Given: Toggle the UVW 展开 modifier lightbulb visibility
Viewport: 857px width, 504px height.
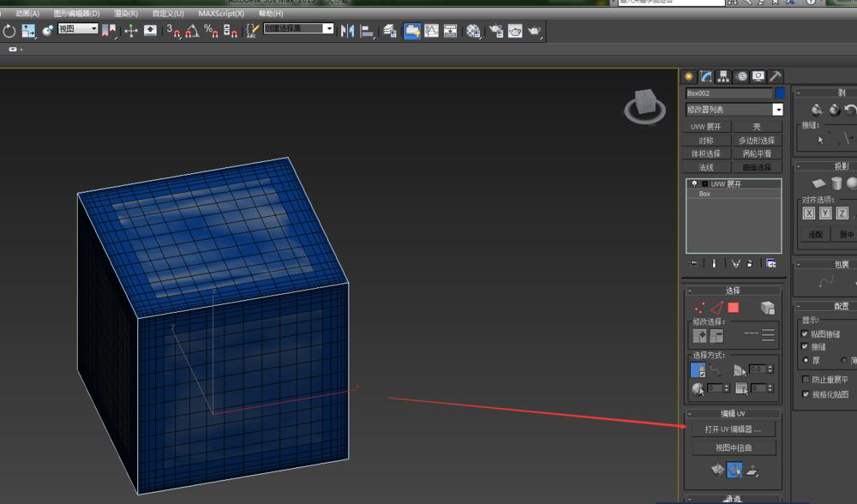Looking at the screenshot, I should pos(694,183).
